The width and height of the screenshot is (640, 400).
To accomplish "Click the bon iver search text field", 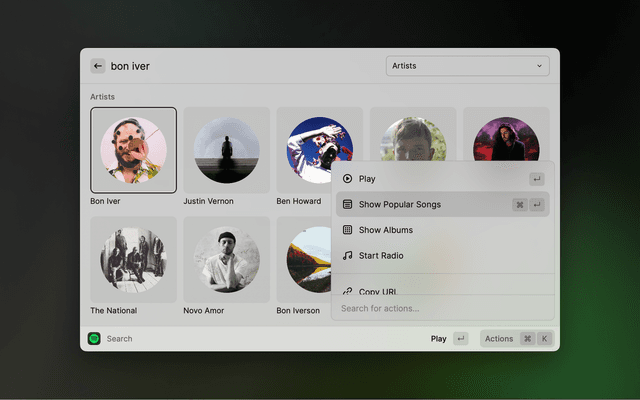I will 240,66.
